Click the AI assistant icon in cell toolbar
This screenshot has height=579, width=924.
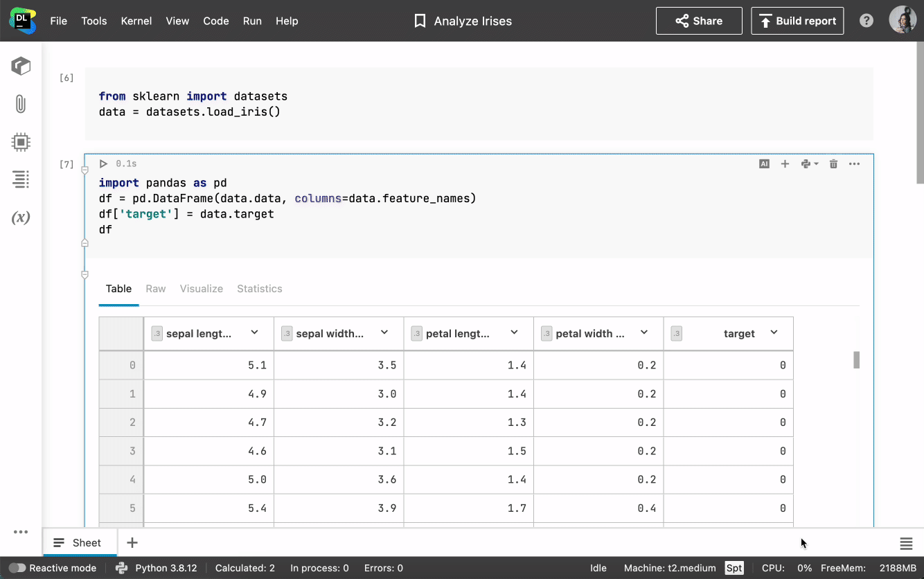(x=764, y=164)
